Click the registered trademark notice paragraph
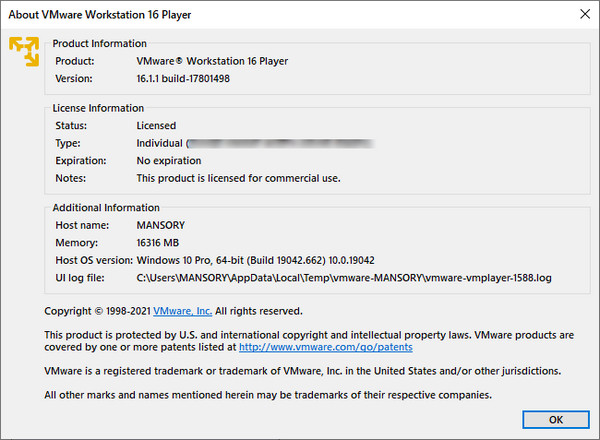This screenshot has height=440, width=600. point(303,371)
